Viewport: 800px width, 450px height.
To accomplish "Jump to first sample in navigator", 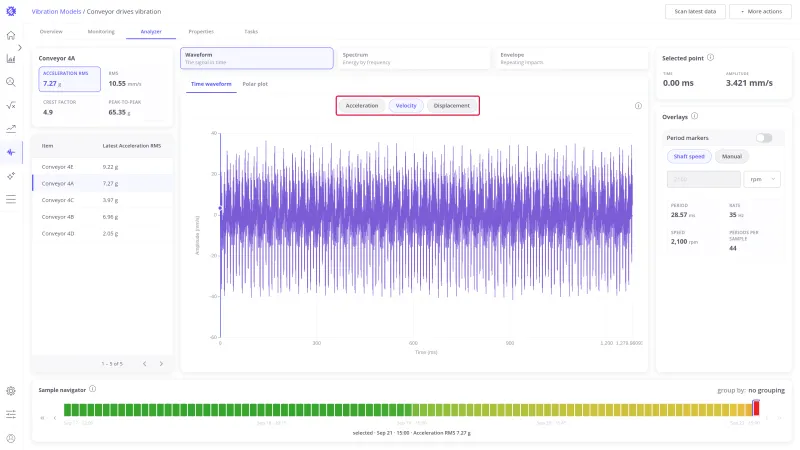I will pyautogui.click(x=42, y=418).
